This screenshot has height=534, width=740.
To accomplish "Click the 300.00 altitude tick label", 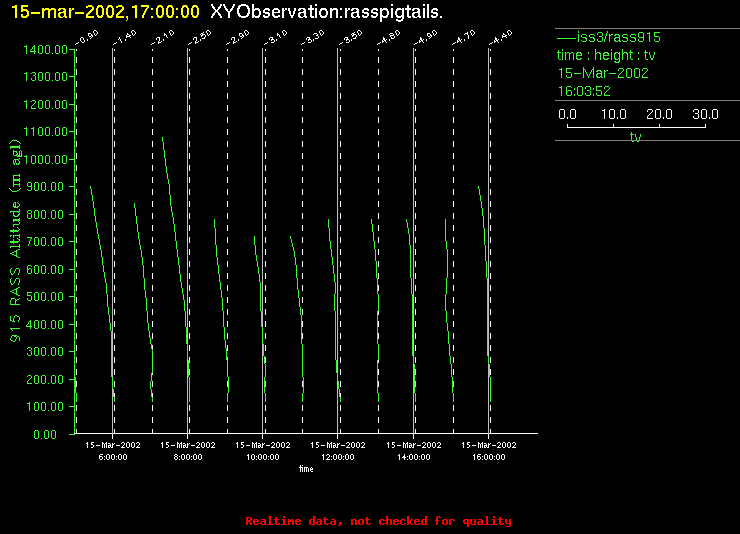I will pos(45,352).
